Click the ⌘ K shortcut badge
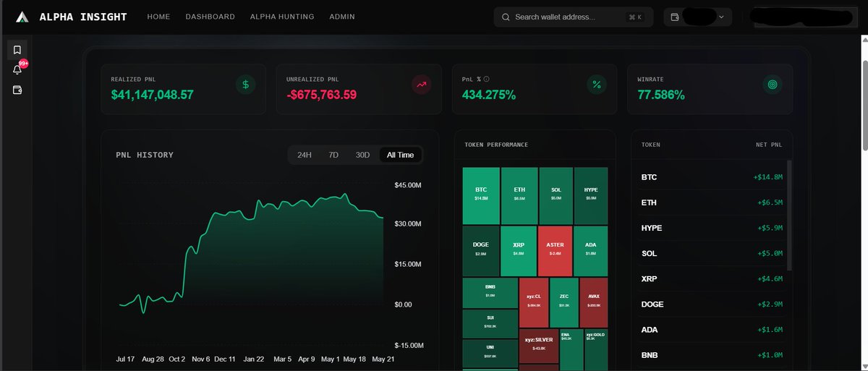This screenshot has height=371, width=868. (x=635, y=17)
